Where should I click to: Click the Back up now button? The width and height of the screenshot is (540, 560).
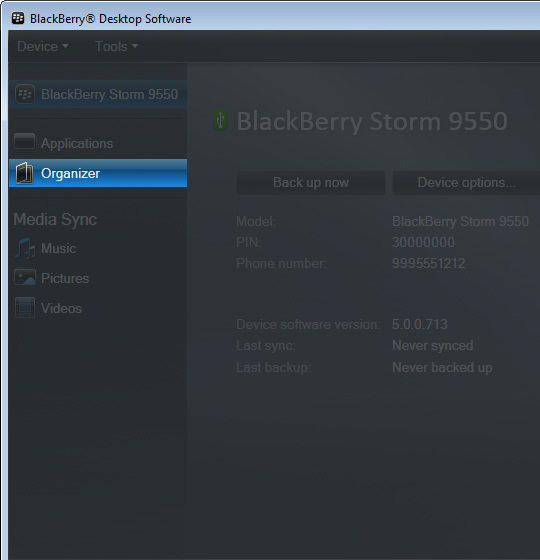(x=311, y=182)
